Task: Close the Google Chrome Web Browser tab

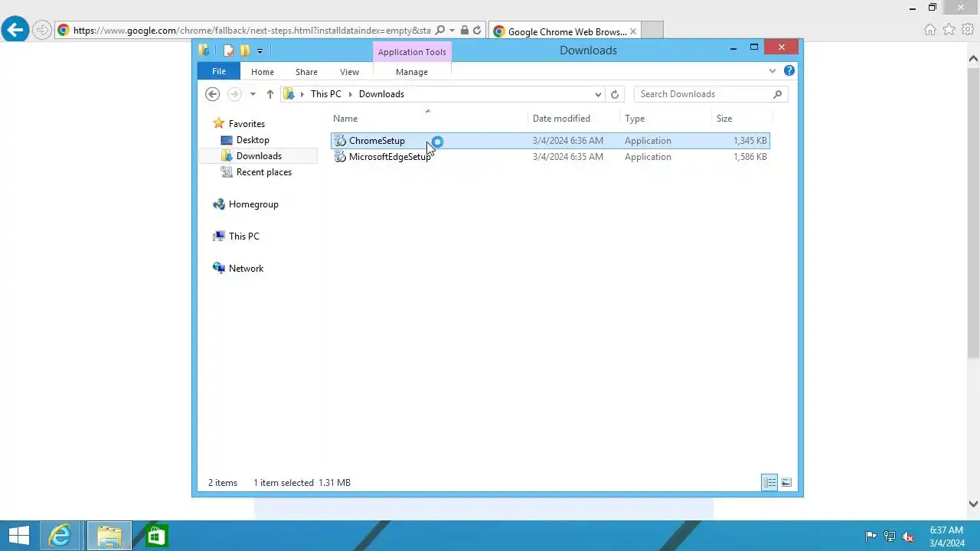Action: [633, 31]
